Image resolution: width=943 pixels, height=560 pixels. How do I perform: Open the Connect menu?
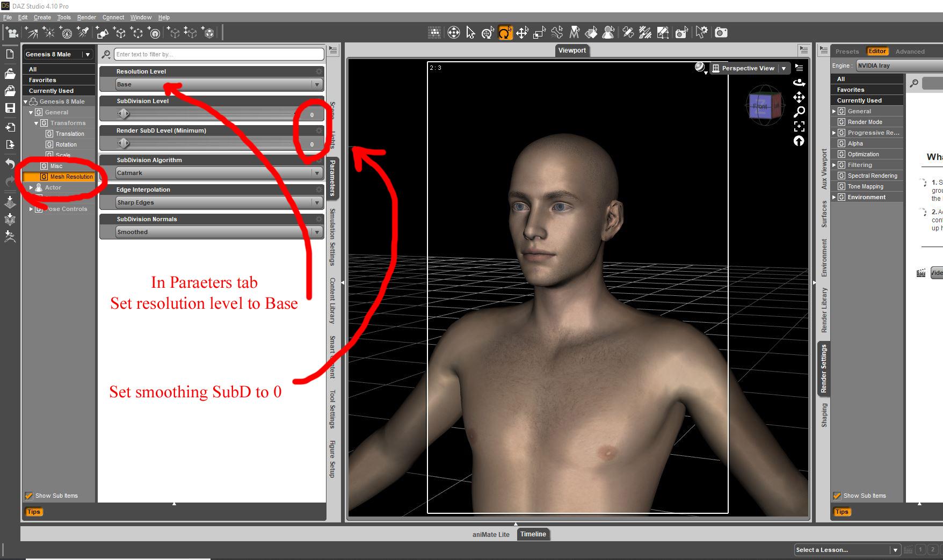pos(113,17)
